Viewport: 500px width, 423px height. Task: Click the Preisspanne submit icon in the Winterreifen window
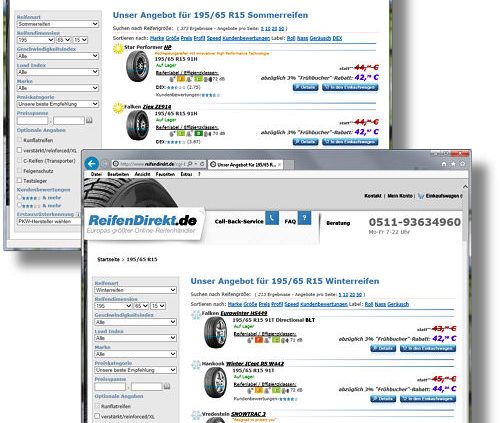coord(167,386)
